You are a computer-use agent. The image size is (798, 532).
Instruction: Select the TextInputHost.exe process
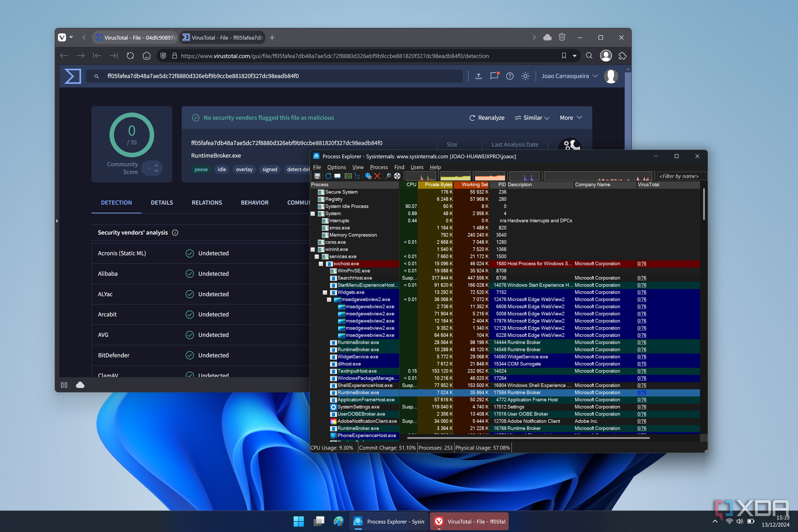[x=357, y=371]
